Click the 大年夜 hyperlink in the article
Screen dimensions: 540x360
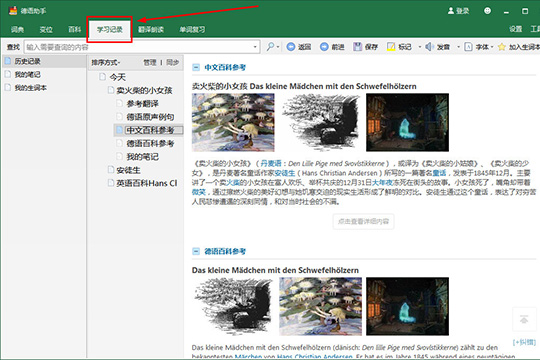(382, 182)
